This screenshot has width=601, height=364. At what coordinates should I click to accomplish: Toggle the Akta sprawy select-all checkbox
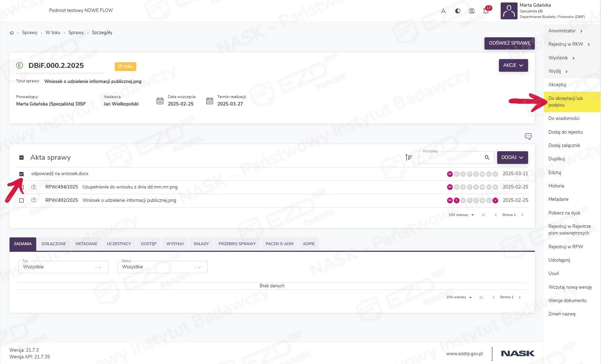(x=21, y=158)
